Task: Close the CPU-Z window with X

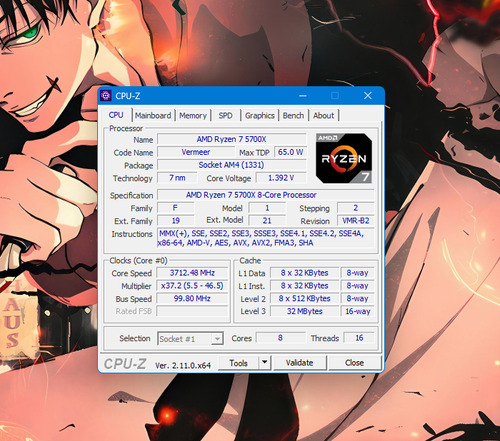Action: 368,96
